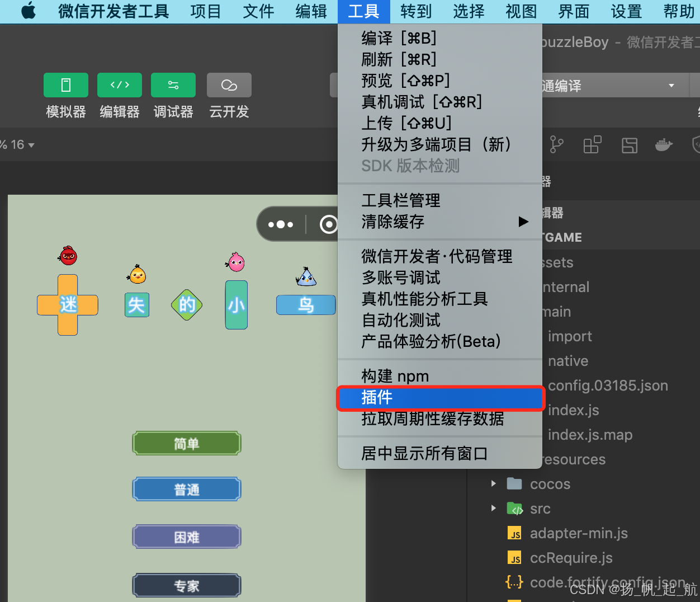
Task: Open the source control branch icon
Action: [556, 145]
